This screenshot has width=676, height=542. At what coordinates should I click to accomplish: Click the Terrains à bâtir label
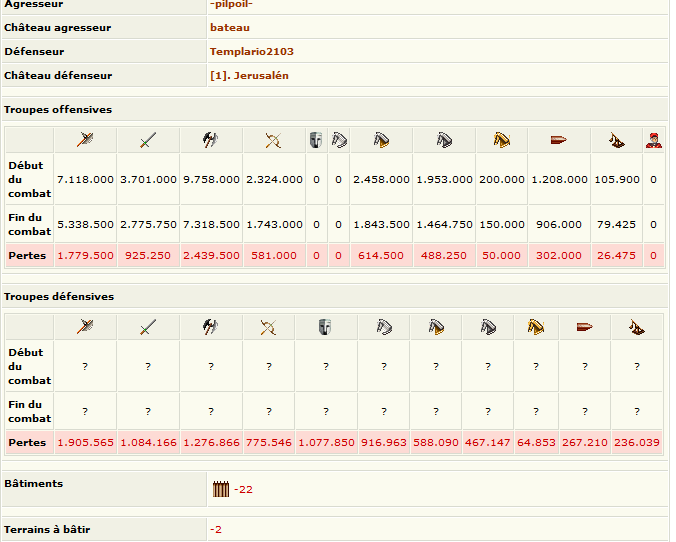coord(47,529)
